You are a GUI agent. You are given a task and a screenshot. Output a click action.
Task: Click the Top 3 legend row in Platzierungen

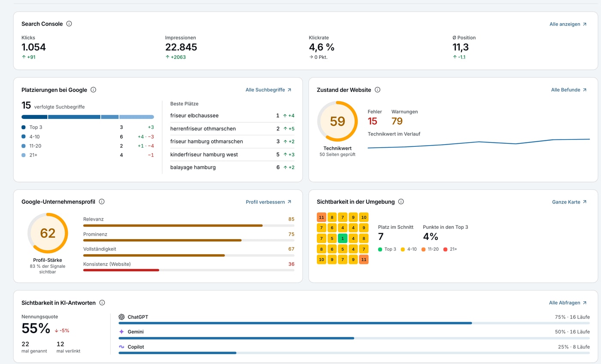click(88, 127)
